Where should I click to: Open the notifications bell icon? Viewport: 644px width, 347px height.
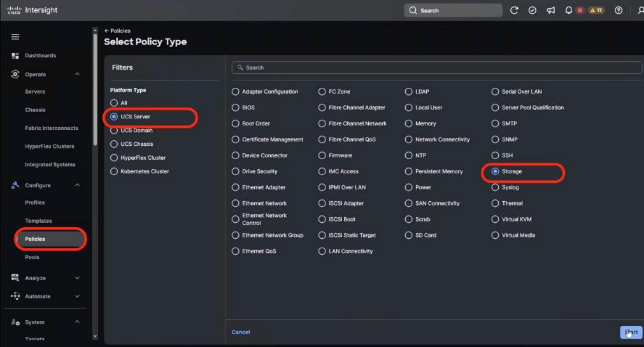(568, 10)
